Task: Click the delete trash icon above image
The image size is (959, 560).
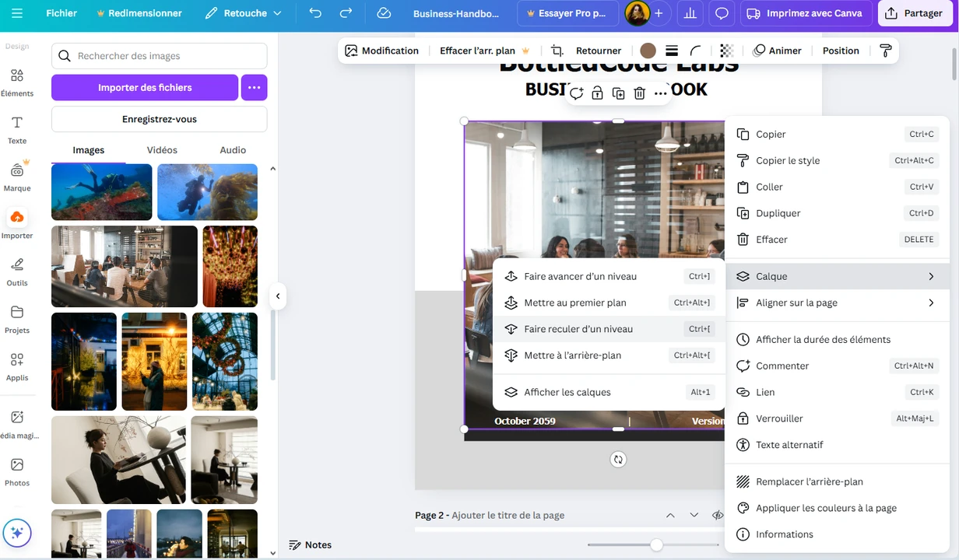Action: click(639, 93)
